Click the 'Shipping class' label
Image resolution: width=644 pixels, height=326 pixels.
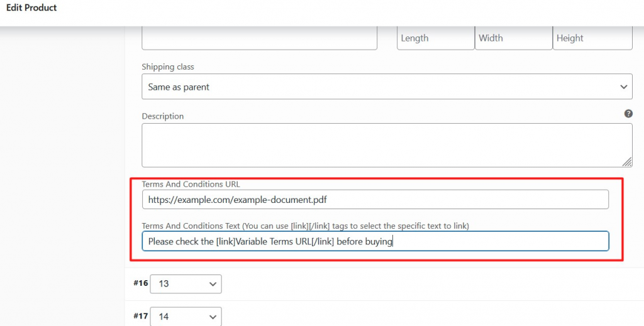(167, 67)
